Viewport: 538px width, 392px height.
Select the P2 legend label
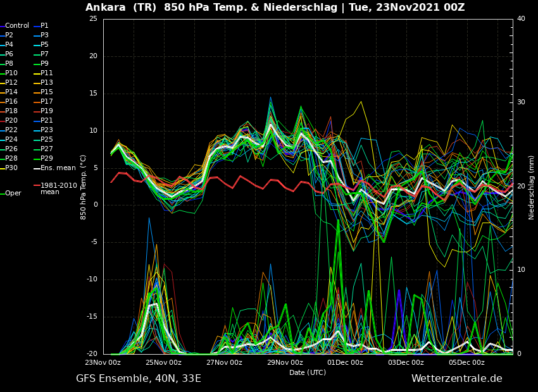coord(9,35)
